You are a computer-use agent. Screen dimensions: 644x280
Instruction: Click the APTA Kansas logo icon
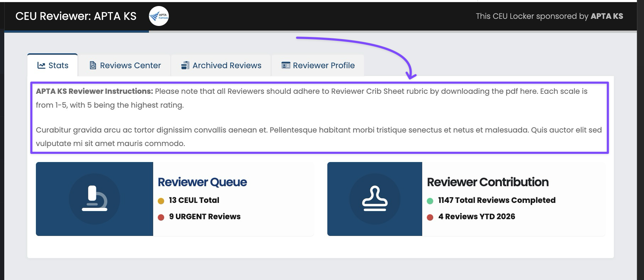(159, 16)
